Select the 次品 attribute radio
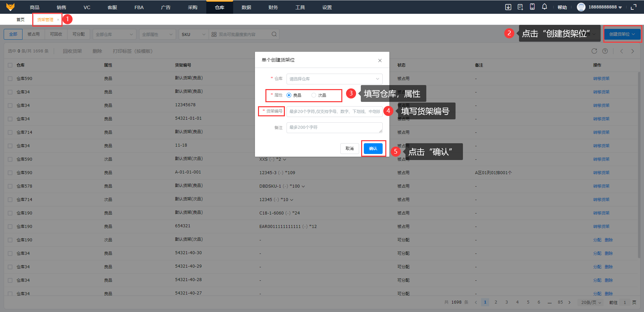Image resolution: width=644 pixels, height=312 pixels. (314, 95)
